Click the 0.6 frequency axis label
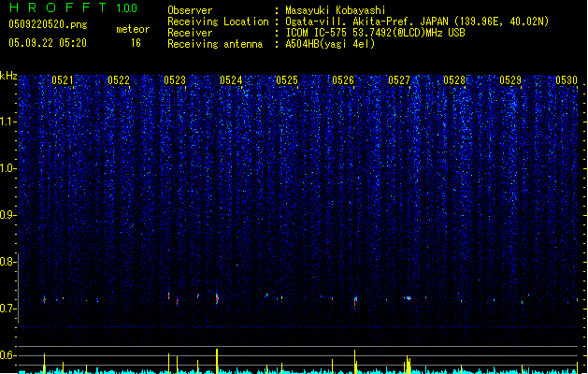588x374 pixels. 8,355
